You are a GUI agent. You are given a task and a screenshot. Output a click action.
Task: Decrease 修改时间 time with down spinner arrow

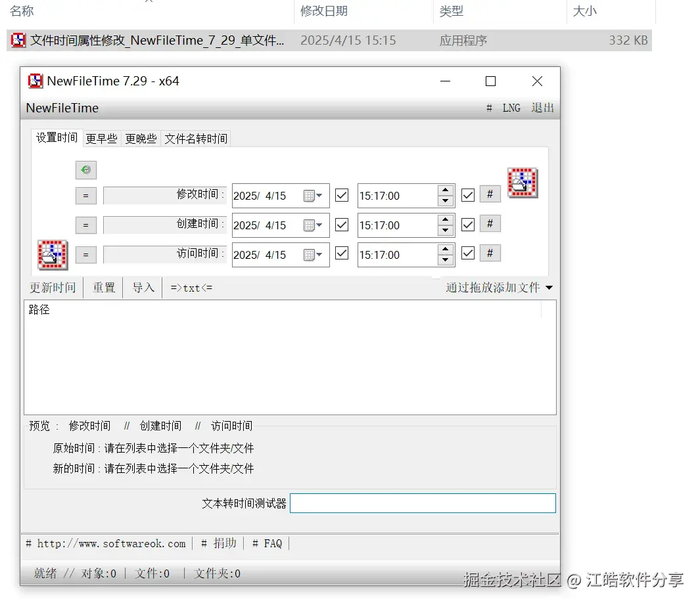pyautogui.click(x=445, y=201)
